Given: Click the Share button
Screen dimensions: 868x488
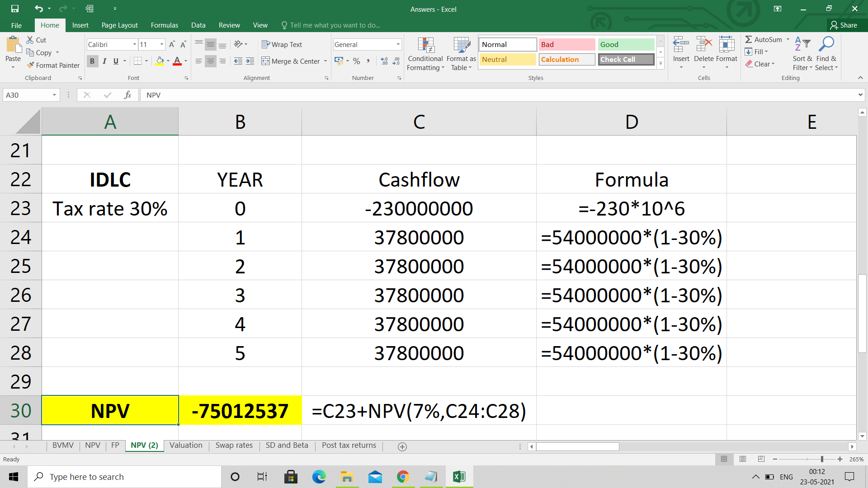Looking at the screenshot, I should tap(844, 25).
